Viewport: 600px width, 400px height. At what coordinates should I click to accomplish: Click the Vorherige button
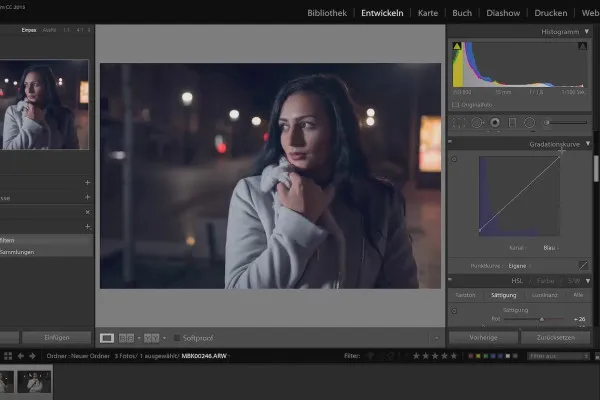[482, 338]
